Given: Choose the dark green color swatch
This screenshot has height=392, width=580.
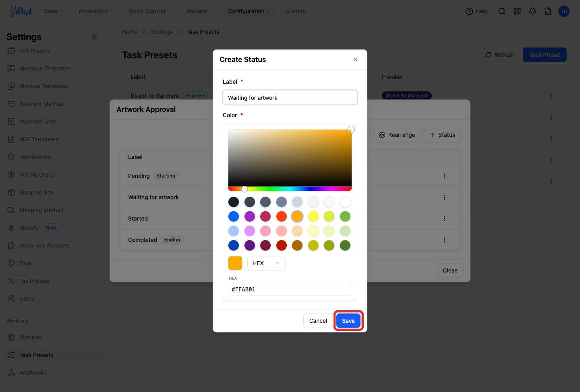Looking at the screenshot, I should click(345, 246).
